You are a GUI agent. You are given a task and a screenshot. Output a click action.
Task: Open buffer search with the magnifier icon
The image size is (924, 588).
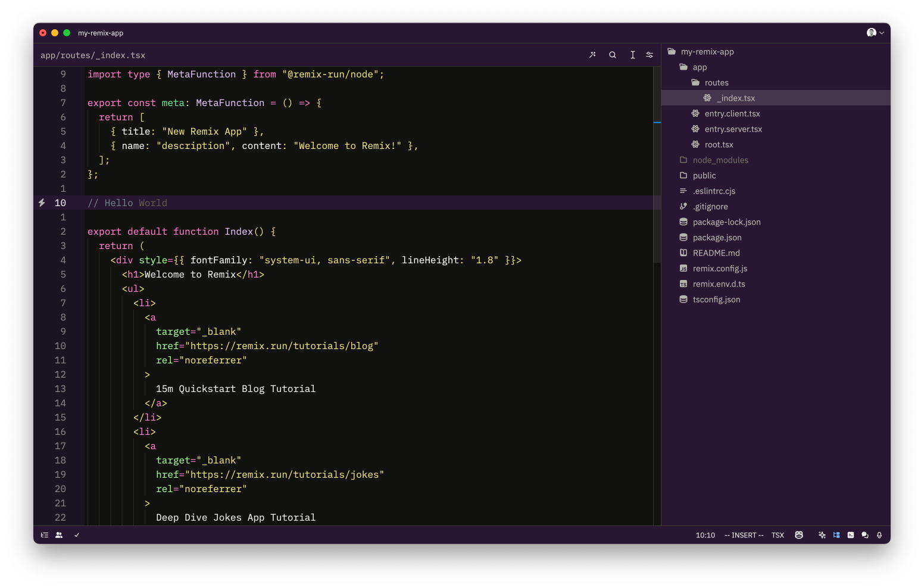tap(613, 55)
